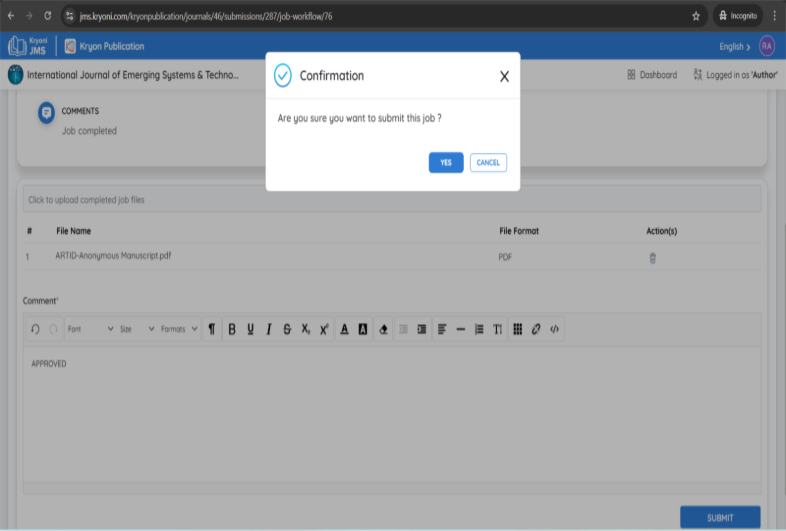Toggle Strikethrough formatting

pyautogui.click(x=287, y=329)
